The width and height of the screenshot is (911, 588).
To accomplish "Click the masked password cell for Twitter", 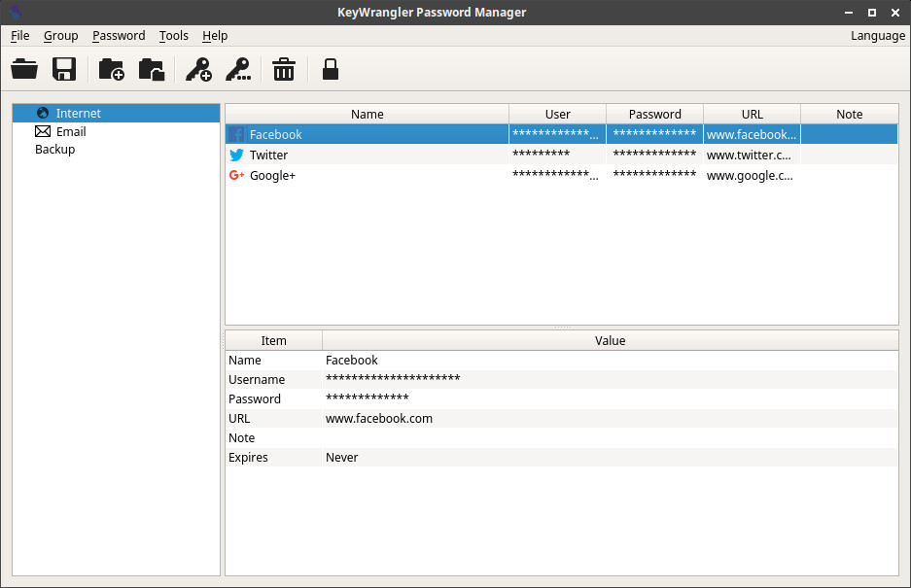I will 654,156.
